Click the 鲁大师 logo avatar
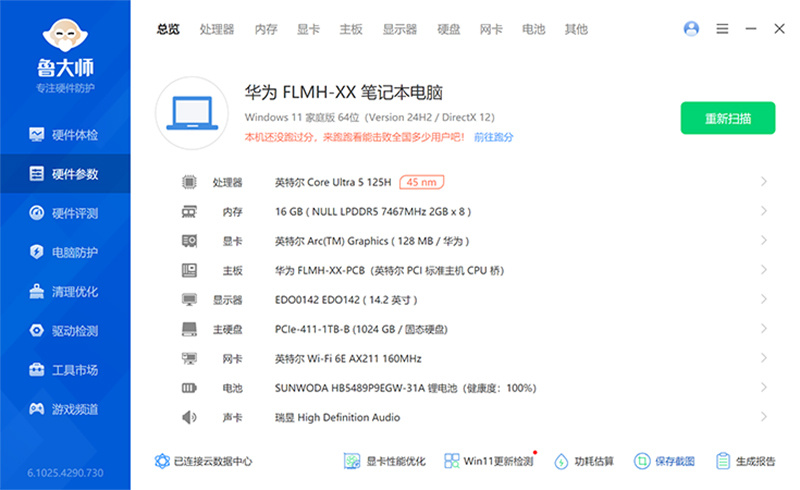800x490 pixels. (65, 35)
